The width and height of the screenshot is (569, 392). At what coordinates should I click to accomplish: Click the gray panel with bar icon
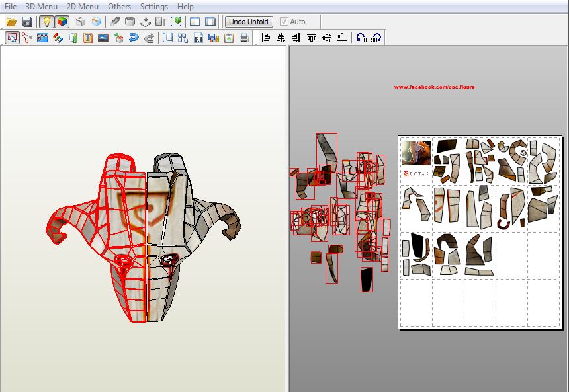tap(160, 22)
